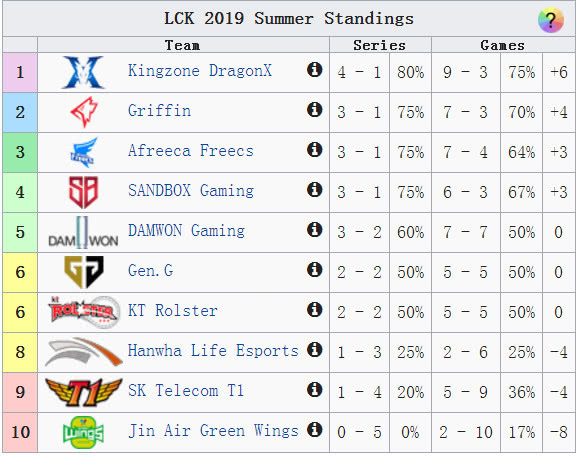Image resolution: width=580 pixels, height=456 pixels.
Task: Click info icon for Jin Air Green Wings
Action: click(314, 429)
